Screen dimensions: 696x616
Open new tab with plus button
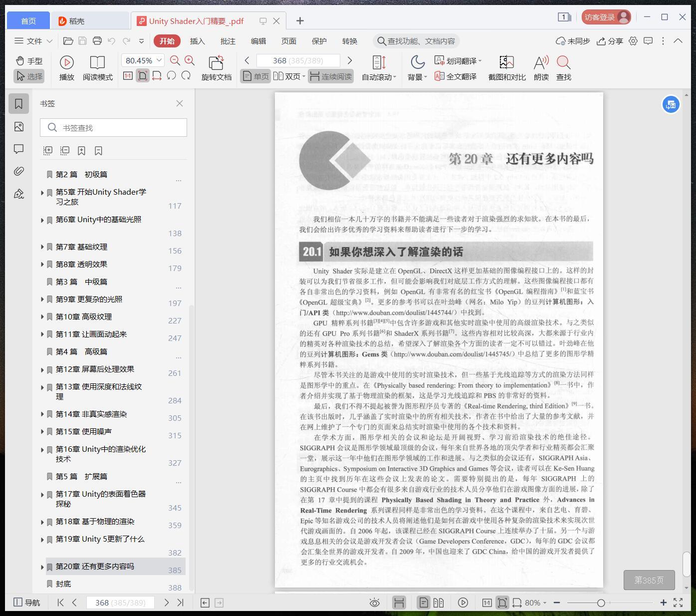pyautogui.click(x=300, y=20)
